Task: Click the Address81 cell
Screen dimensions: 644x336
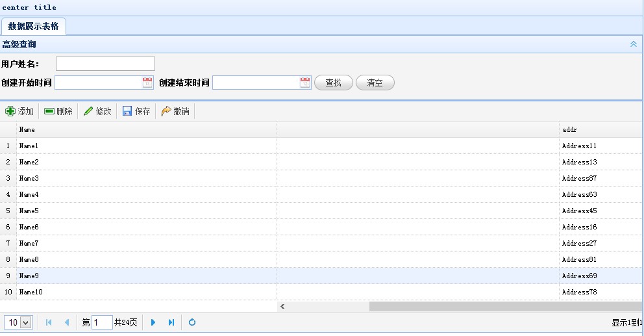Action: point(601,259)
